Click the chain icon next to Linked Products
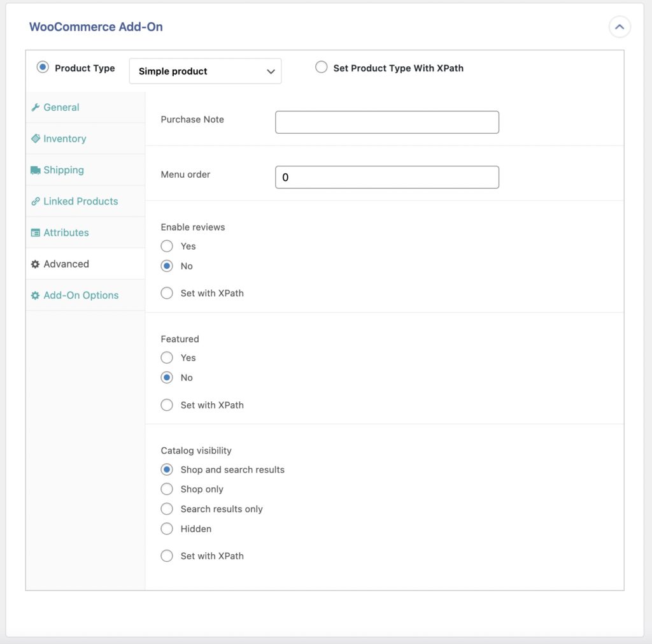Image resolution: width=652 pixels, height=644 pixels. tap(36, 201)
